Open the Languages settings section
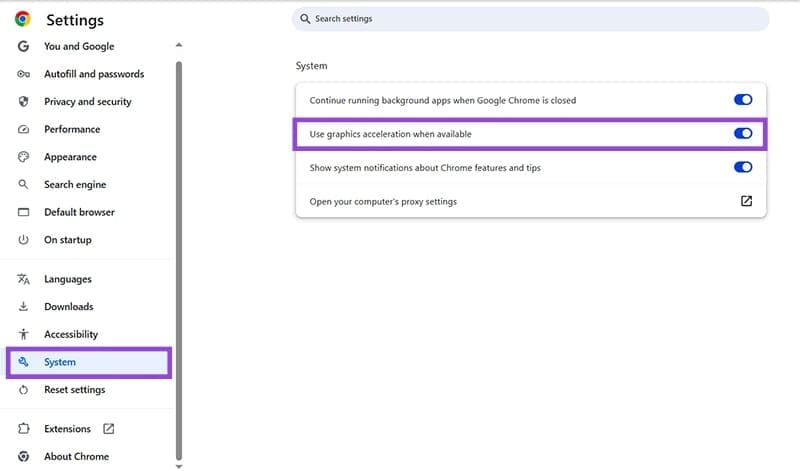Viewport: 800px width, 471px height. coord(67,279)
